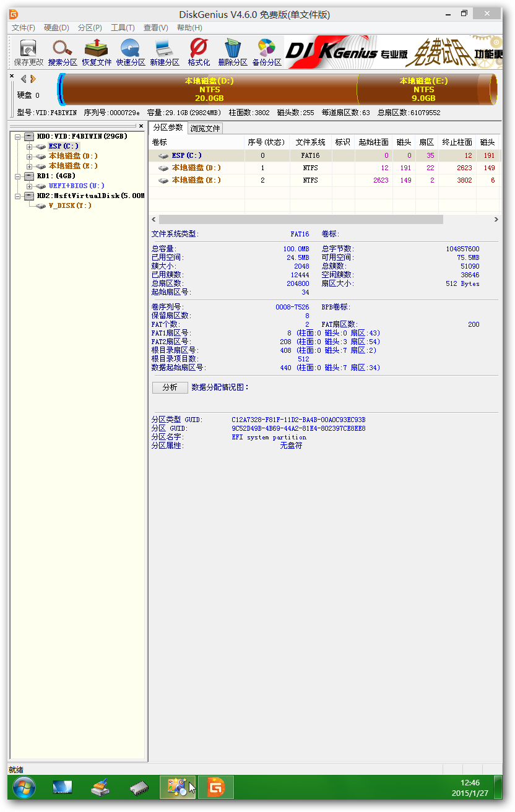Switch to the 分区参数 tab

pyautogui.click(x=168, y=127)
